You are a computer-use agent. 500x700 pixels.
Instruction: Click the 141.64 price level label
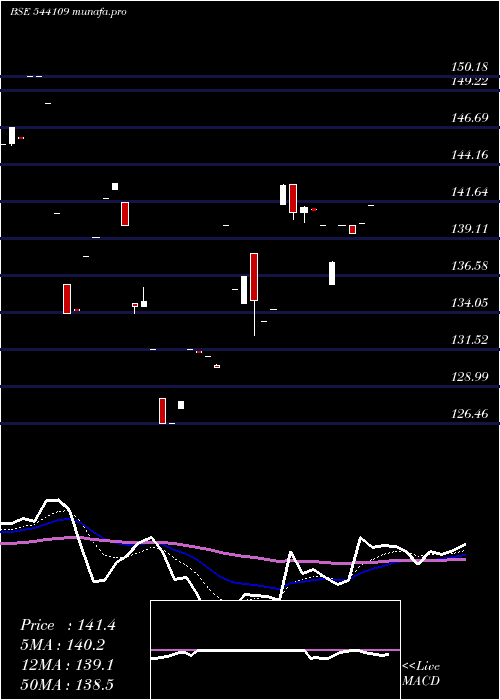pos(469,192)
